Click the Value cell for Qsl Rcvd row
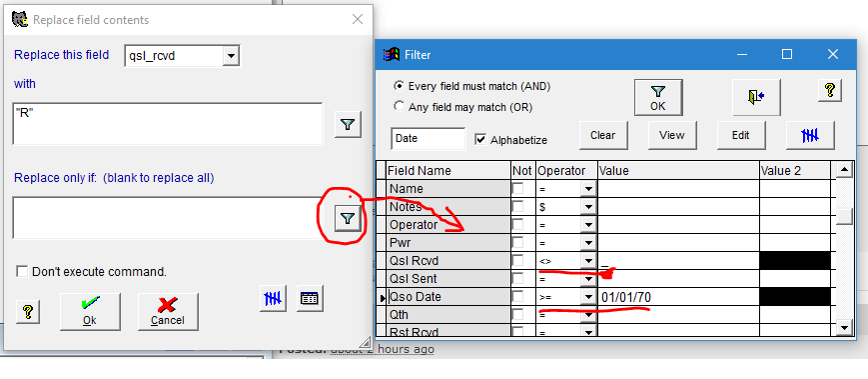 tap(678, 260)
